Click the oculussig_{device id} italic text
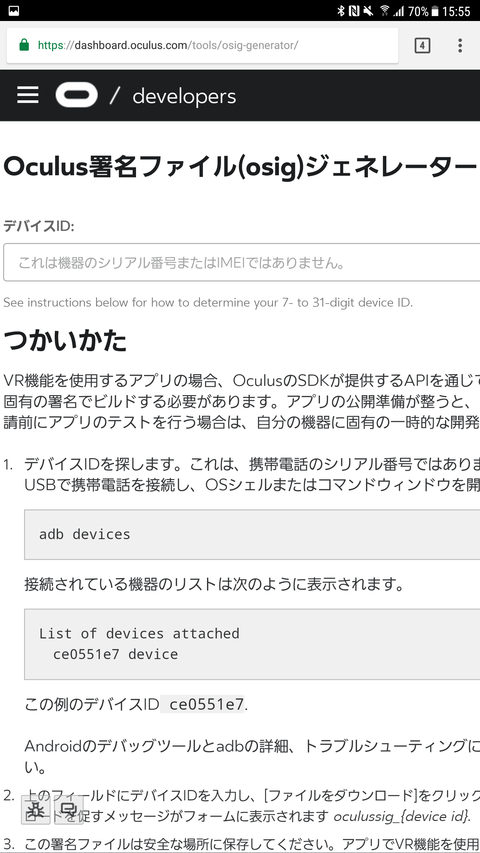Screen dimensions: 480x853 pos(402,817)
